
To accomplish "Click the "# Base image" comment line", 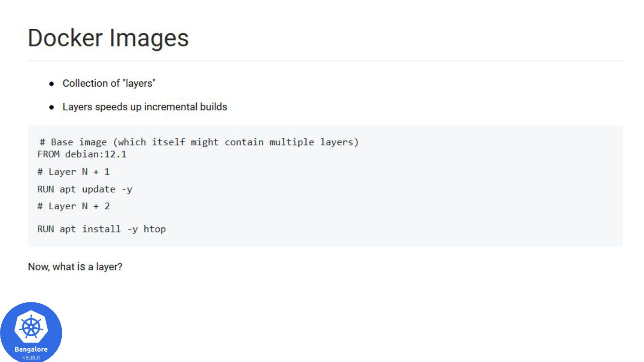I will click(199, 142).
